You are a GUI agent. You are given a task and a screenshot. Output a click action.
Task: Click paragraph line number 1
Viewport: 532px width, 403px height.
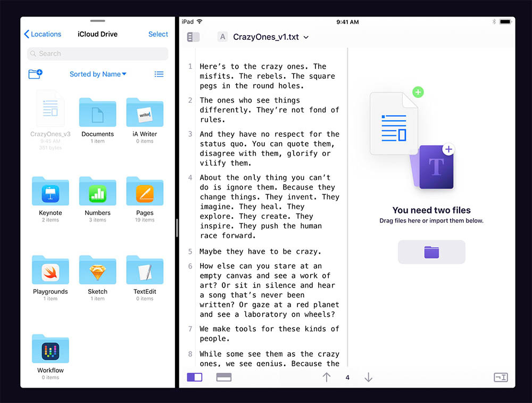190,67
